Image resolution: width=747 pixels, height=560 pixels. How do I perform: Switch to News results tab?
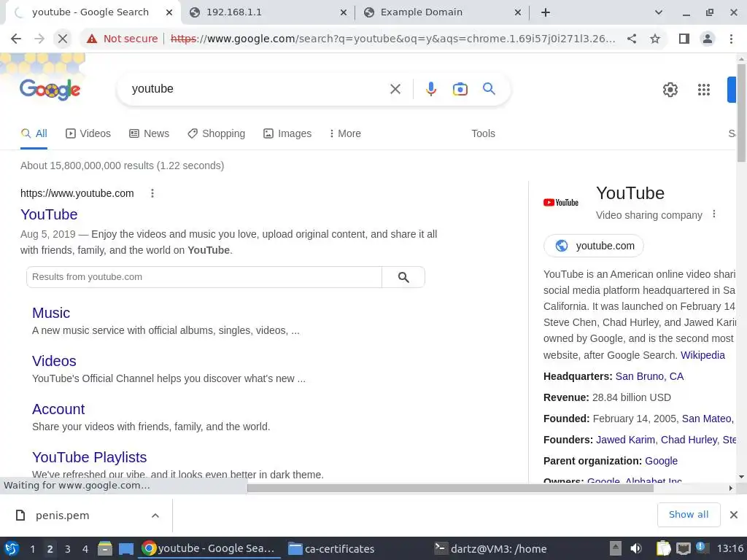149,134
